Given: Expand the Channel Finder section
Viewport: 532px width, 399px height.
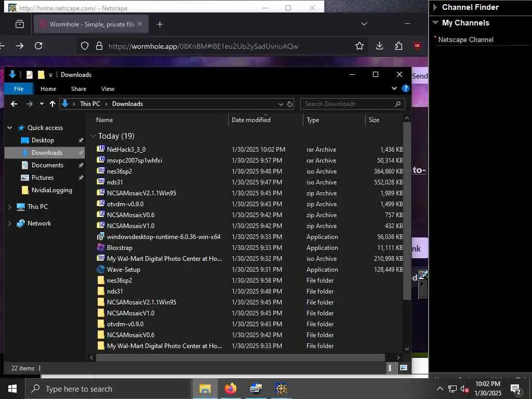Looking at the screenshot, I should [435, 7].
